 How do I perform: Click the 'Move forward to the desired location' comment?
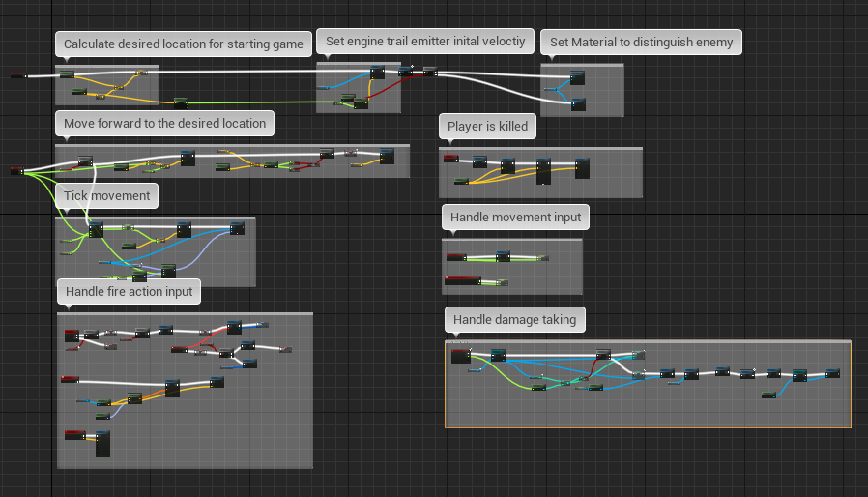tap(164, 123)
